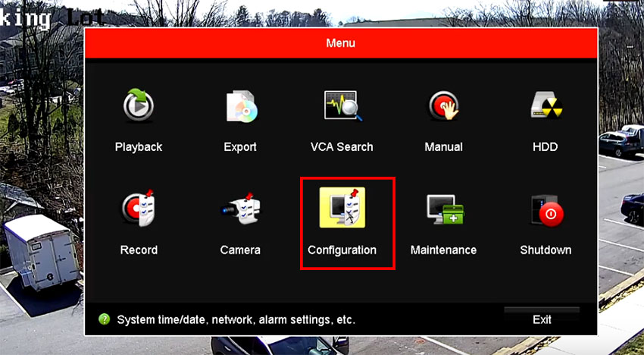Image resolution: width=644 pixels, height=355 pixels.
Task: Click the Manual label
Action: (443, 147)
